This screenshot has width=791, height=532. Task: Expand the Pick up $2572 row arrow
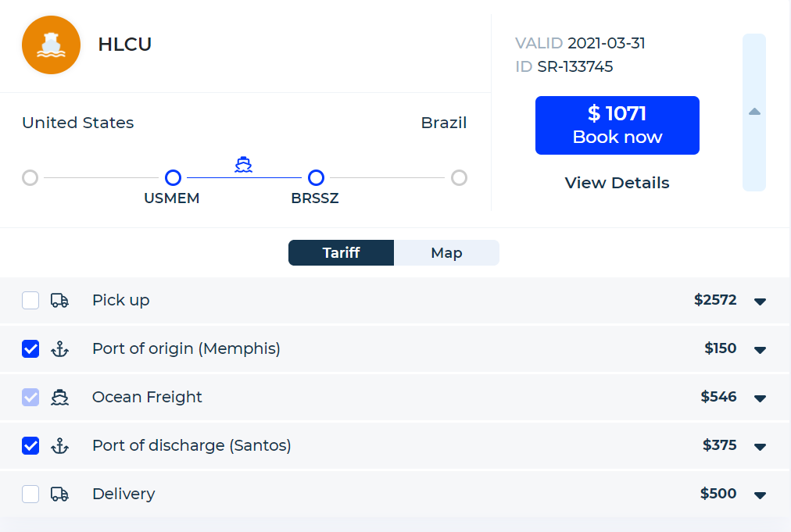[x=760, y=302]
